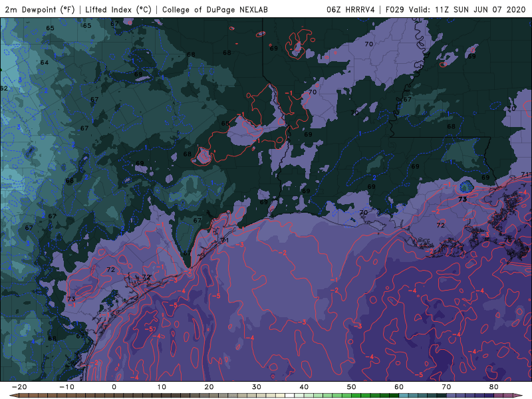This screenshot has height=399, width=532.
Task: Click the left arrow end of the colorbar
Action: pos(13,396)
